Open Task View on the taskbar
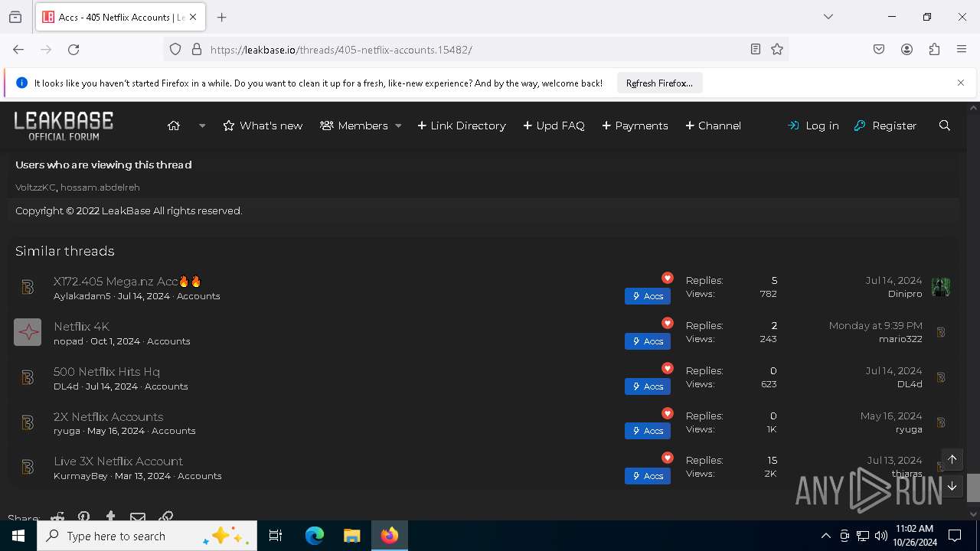This screenshot has width=980, height=551. click(276, 536)
